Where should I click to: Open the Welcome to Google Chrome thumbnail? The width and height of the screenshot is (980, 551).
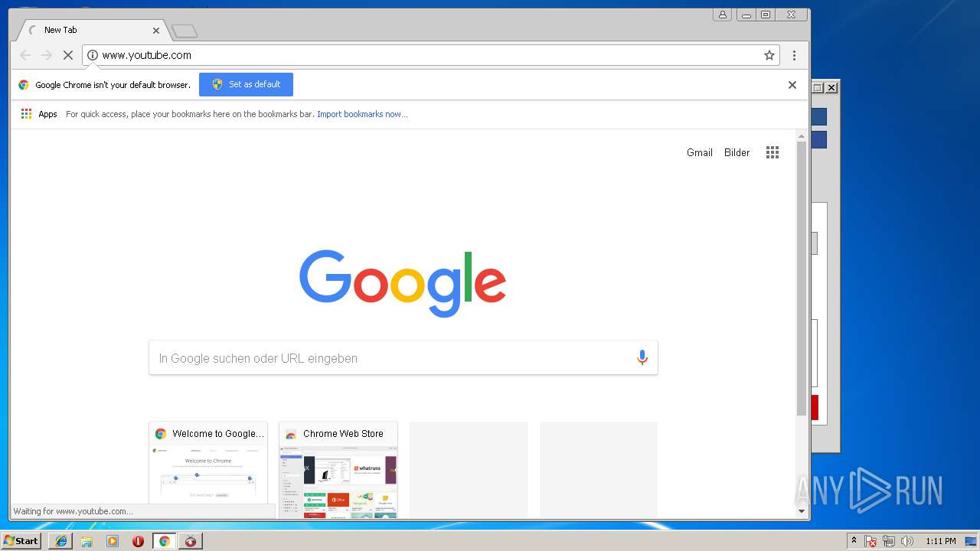tap(208, 469)
